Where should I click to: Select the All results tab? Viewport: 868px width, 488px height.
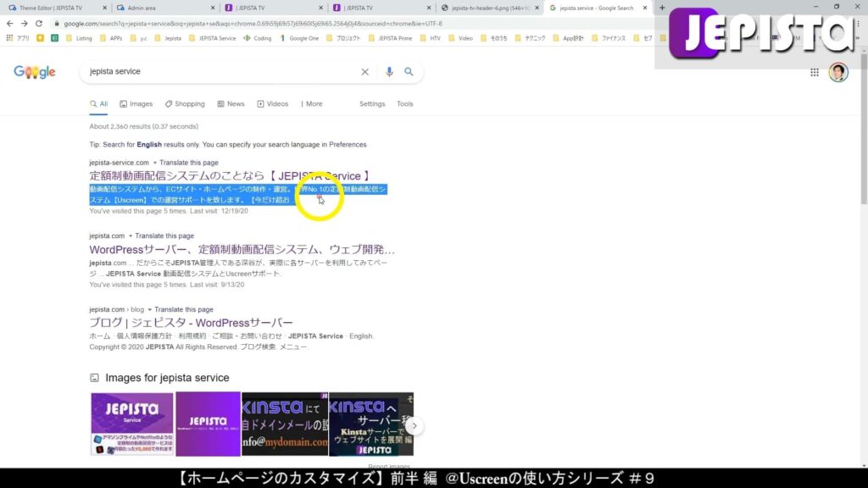pos(98,104)
